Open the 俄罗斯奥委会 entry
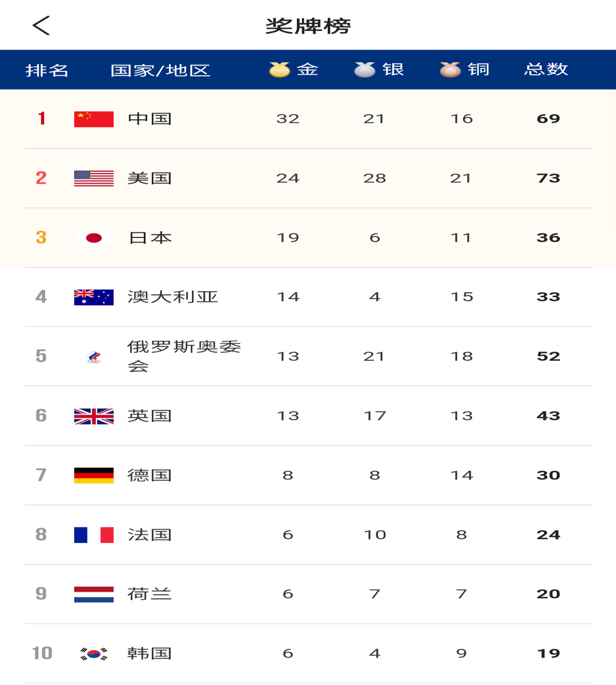Viewport: 616px width, 685px height. tap(308, 357)
